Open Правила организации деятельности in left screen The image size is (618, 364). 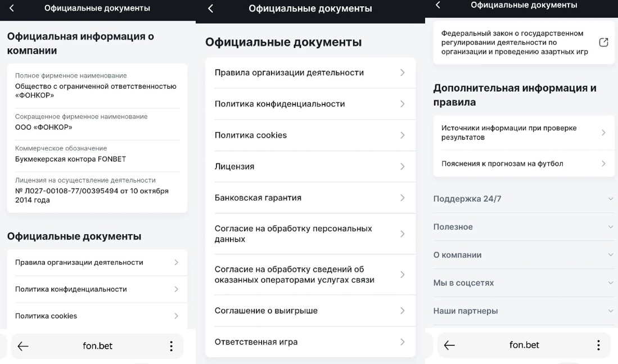click(x=97, y=262)
